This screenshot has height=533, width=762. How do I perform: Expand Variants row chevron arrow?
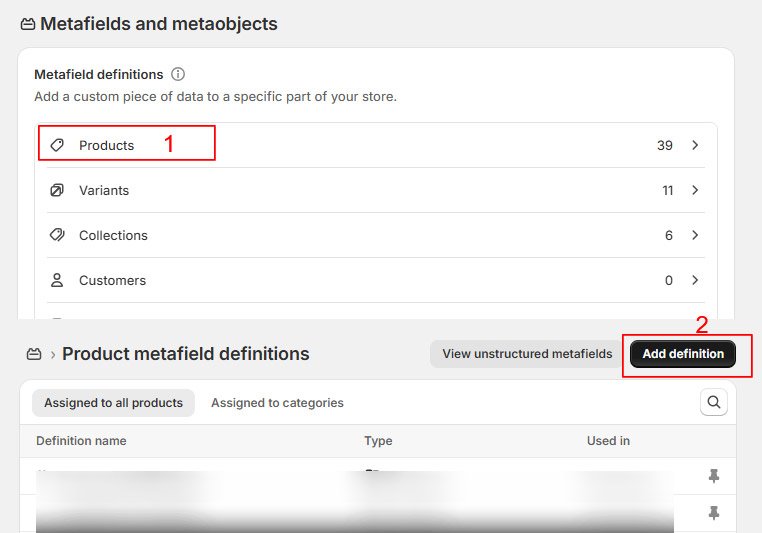(695, 190)
